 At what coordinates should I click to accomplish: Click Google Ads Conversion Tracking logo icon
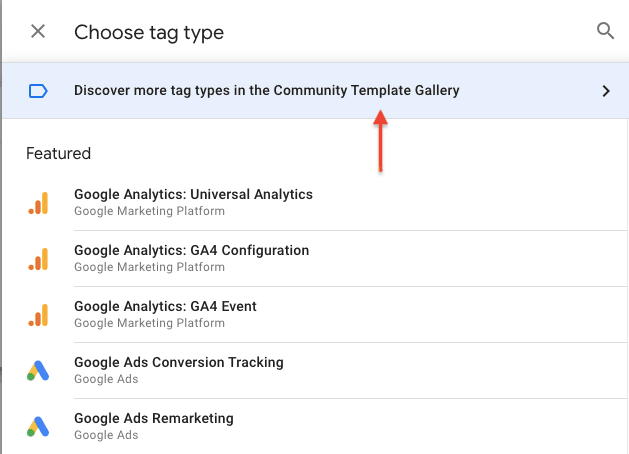point(38,371)
